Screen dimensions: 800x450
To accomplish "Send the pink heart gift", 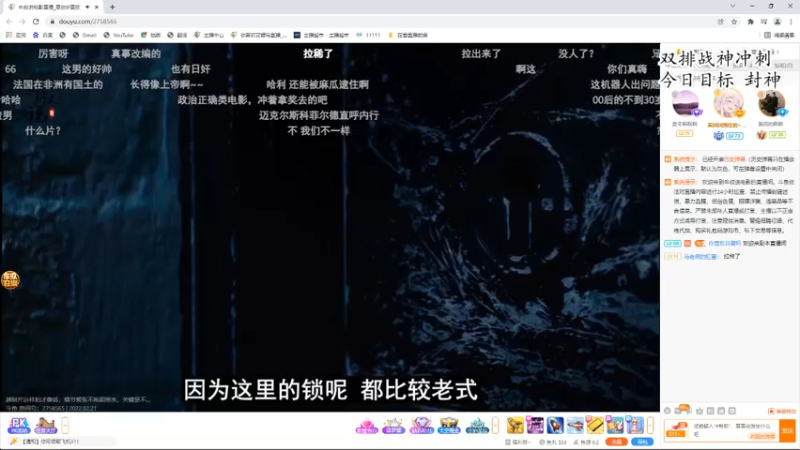I will tap(366, 425).
